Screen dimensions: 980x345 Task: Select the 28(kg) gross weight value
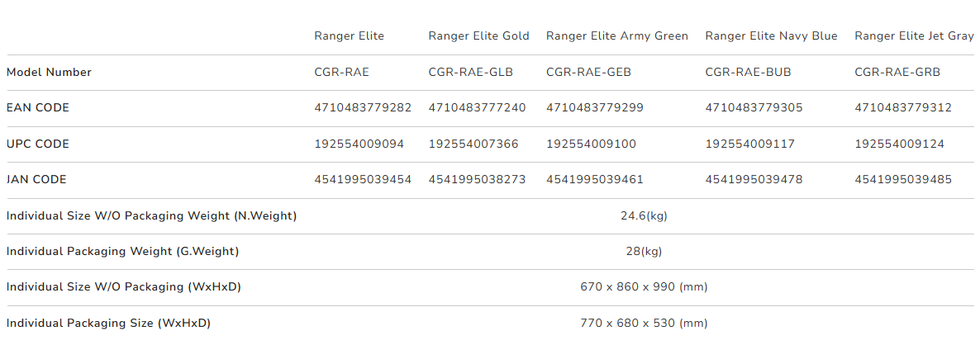coord(644,252)
